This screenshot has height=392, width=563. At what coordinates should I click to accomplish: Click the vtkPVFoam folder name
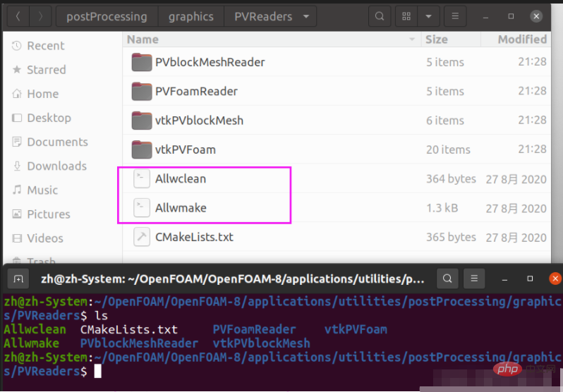tap(186, 149)
